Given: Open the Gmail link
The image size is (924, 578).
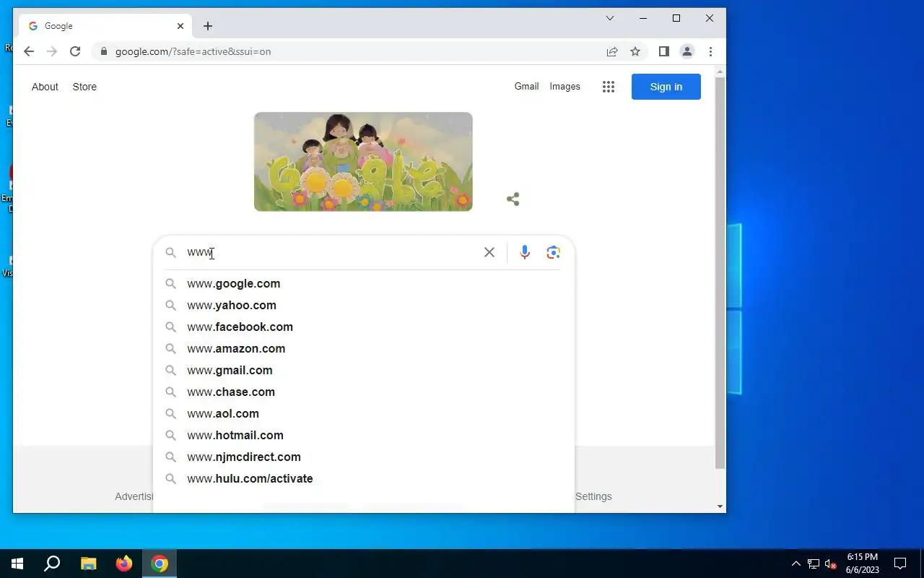Looking at the screenshot, I should coord(526,86).
